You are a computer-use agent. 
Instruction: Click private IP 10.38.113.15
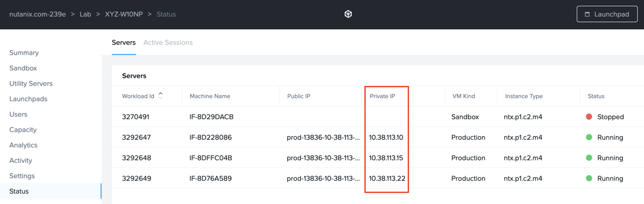[x=386, y=158]
